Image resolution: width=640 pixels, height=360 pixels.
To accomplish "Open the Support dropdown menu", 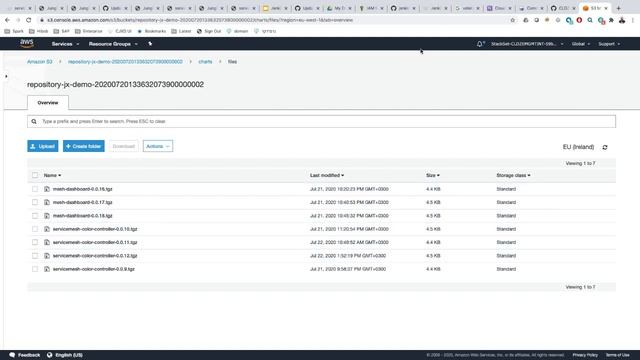I will click(x=609, y=44).
